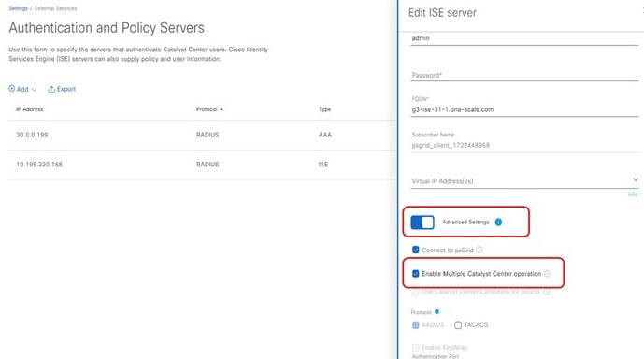
Task: Click the FQDN field g3-ise-31-1.dna-scale.com
Action: point(524,109)
